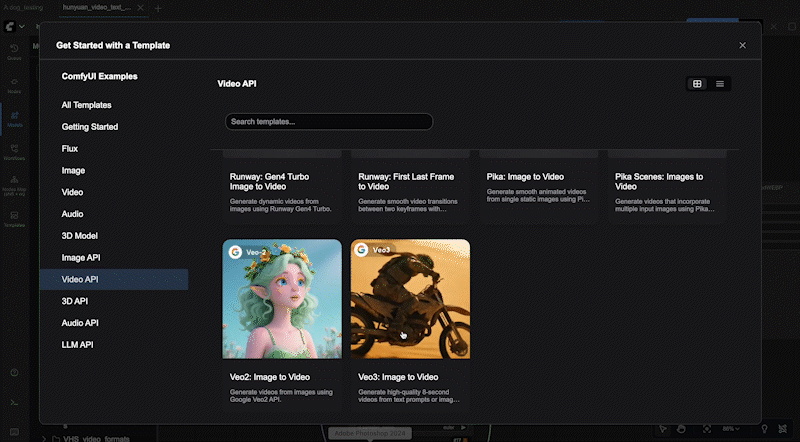
Task: Switch templates to list view
Action: [x=720, y=84]
